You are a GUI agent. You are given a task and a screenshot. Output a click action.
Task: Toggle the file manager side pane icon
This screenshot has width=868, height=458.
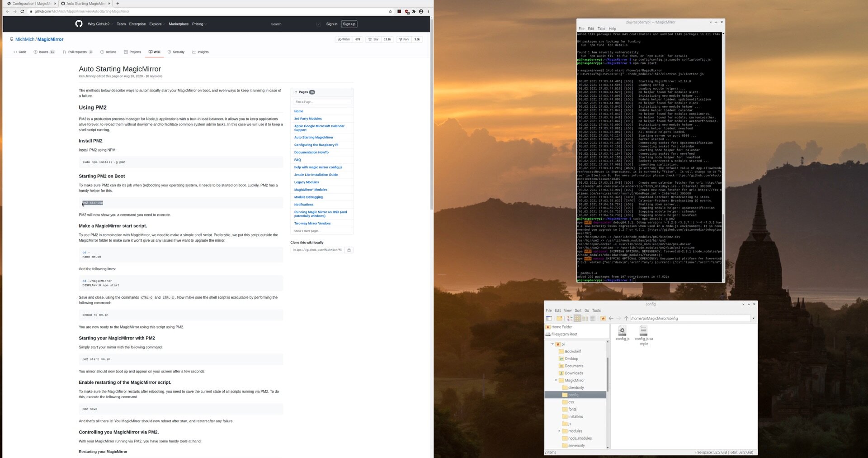[549, 319]
